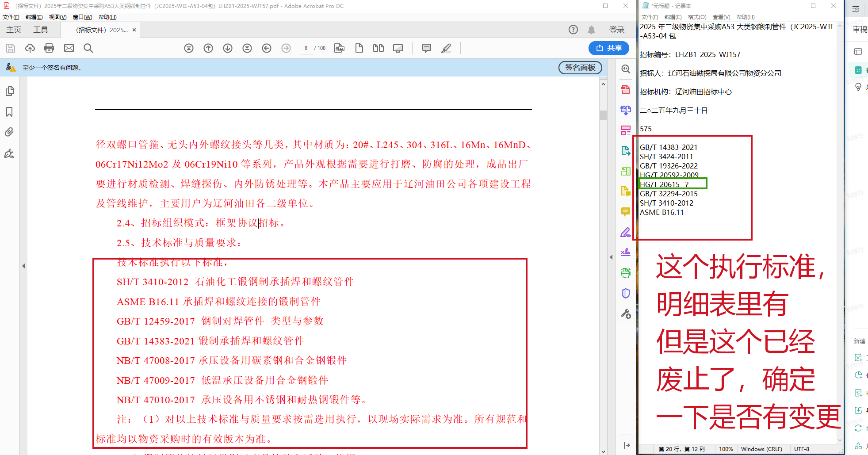Go back to the previous view
The height and width of the screenshot is (455, 868).
pos(267,48)
